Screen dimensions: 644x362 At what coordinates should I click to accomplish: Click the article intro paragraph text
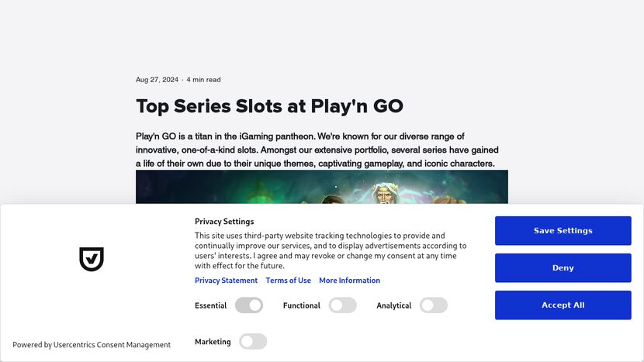[317, 150]
